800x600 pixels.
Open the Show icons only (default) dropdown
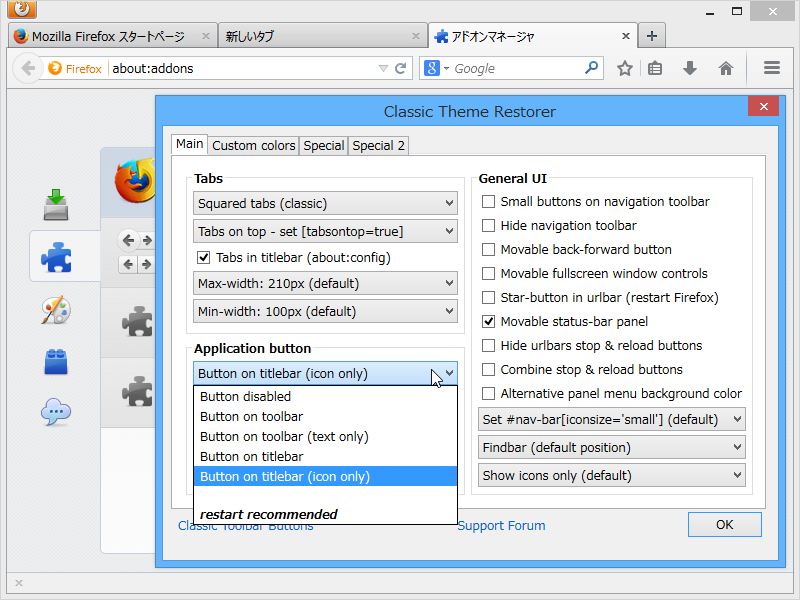point(612,476)
